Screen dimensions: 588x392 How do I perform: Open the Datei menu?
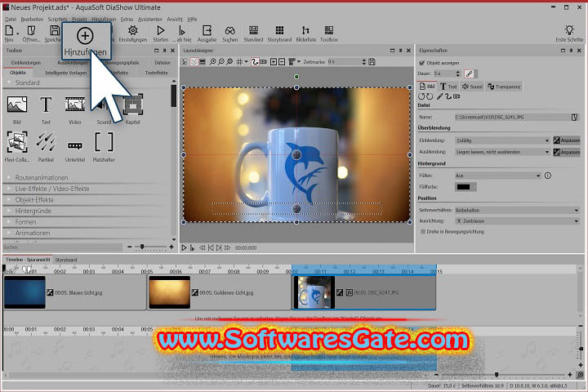pos(11,19)
